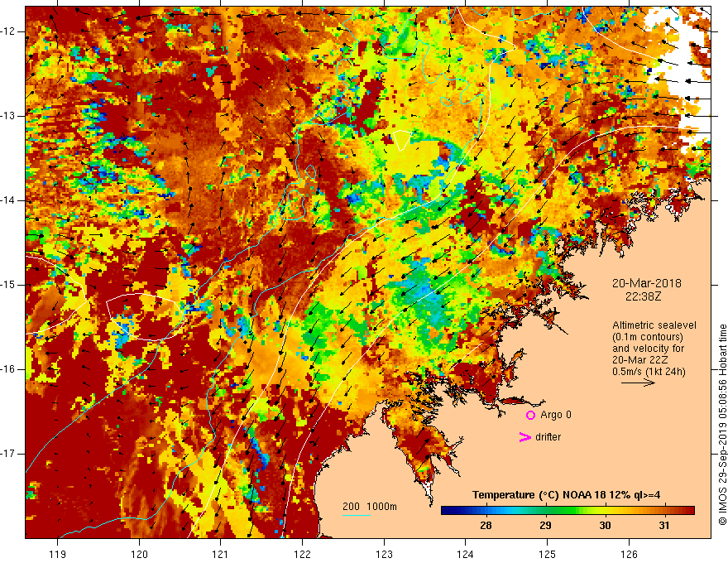Click the vertical IMOS copyright timestamp text
This screenshot has width=728, height=563.
pos(722,425)
